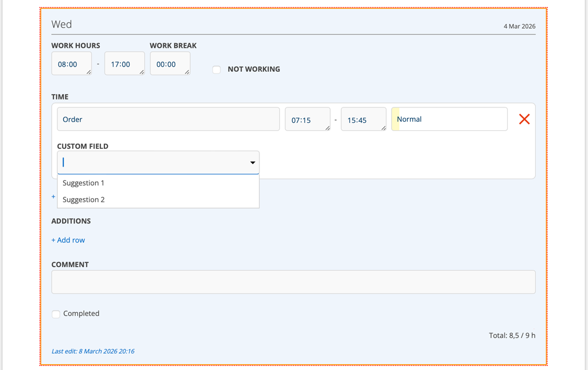Viewport: 588px width, 370px height.
Task: Tick the Not Working checkbox
Action: (x=216, y=70)
